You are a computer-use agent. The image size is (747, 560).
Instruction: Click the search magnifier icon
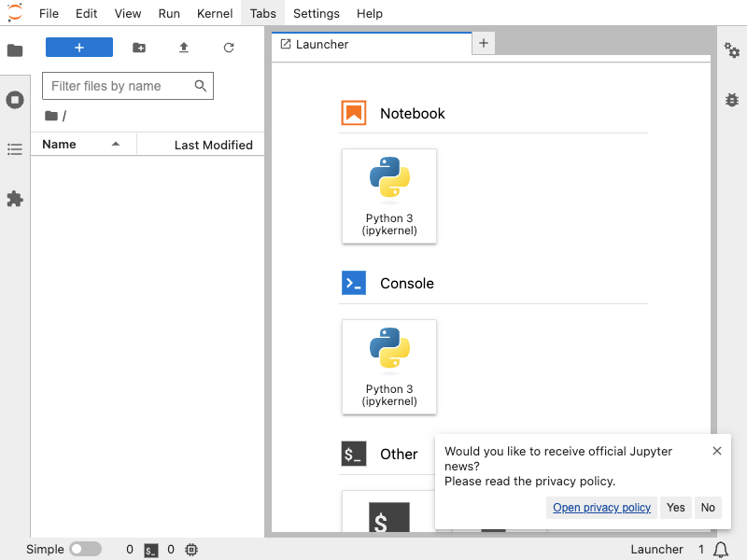pos(201,86)
